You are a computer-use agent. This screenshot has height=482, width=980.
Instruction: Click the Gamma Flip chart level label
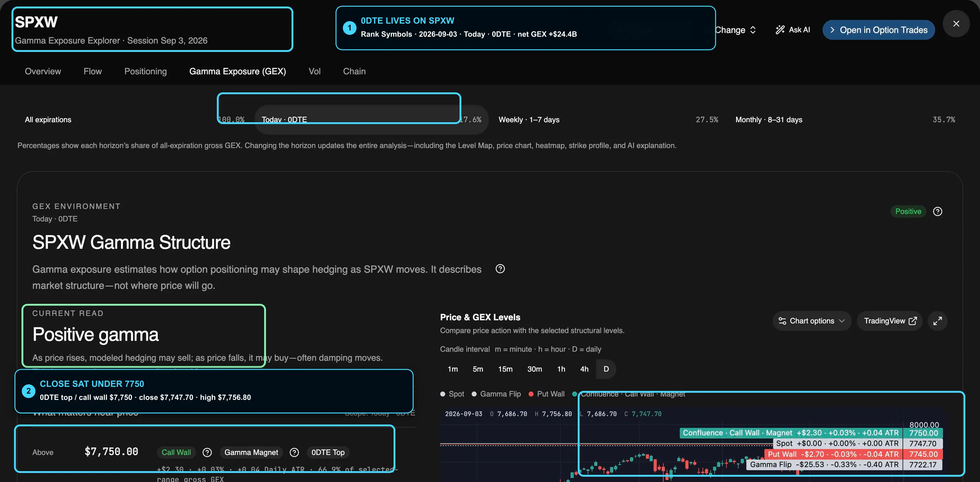(824, 465)
